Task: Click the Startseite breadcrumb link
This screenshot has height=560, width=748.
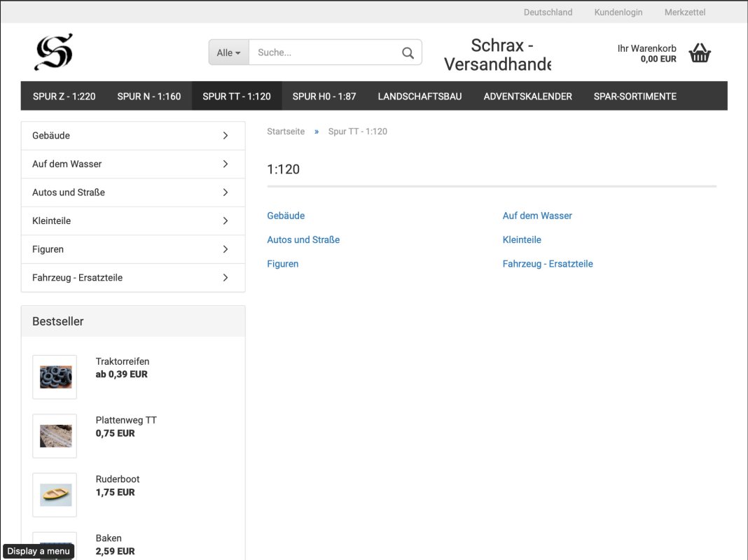Action: point(286,132)
